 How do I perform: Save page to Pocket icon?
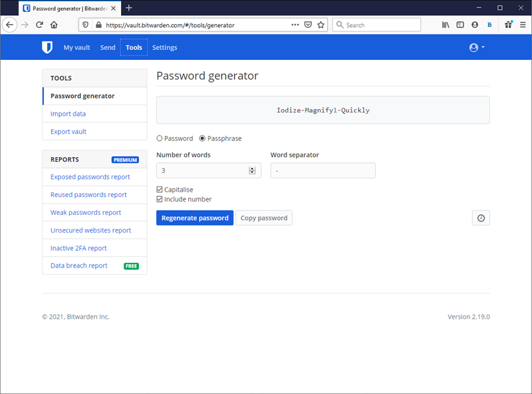[308, 25]
